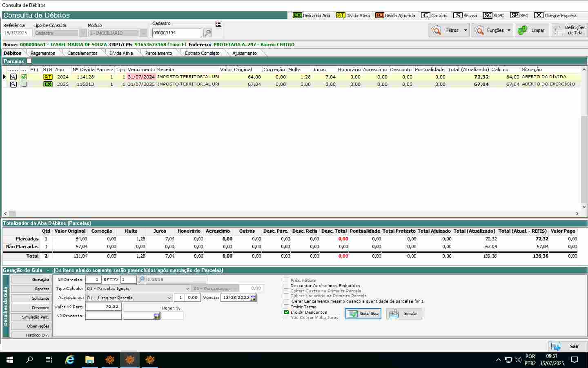Check the 2025 debt row checkbox
The width and height of the screenshot is (588, 368).
click(24, 84)
